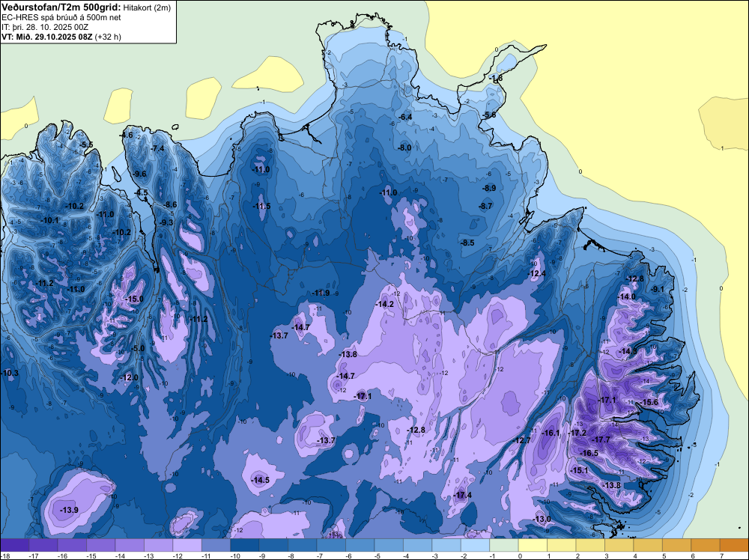Image resolution: width=749 pixels, height=560 pixels.
Task: Select the -9.1 temperature label
Action: (x=658, y=289)
